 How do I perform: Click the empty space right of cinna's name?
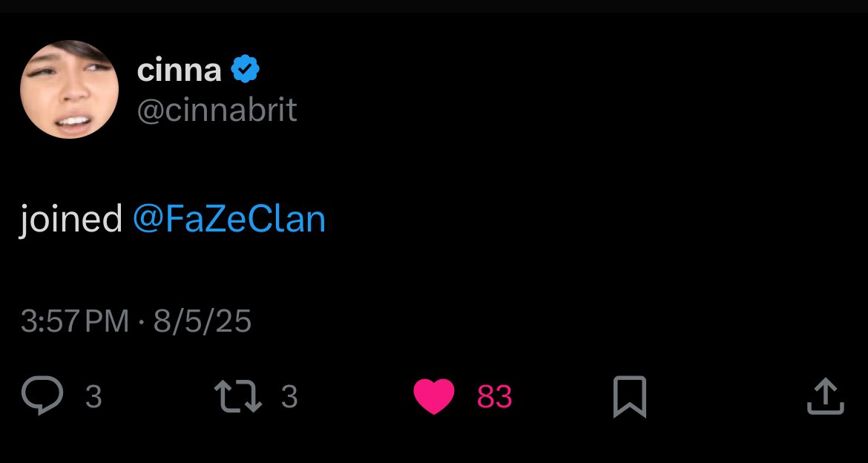click(553, 70)
